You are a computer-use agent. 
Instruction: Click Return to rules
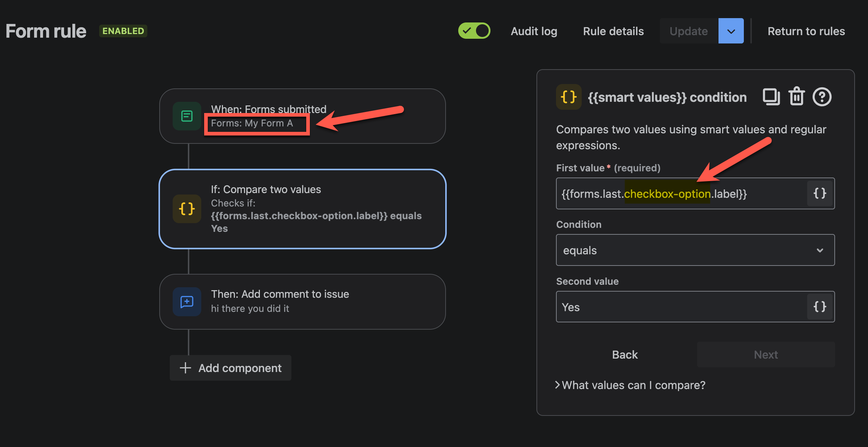point(806,31)
